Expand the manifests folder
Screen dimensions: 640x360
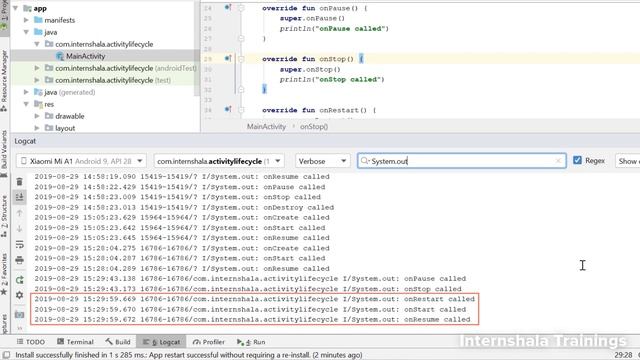[26, 20]
